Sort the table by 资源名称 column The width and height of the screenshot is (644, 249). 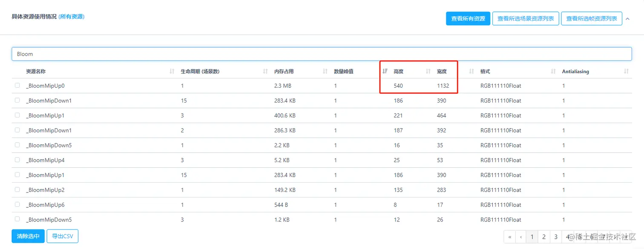(172, 72)
